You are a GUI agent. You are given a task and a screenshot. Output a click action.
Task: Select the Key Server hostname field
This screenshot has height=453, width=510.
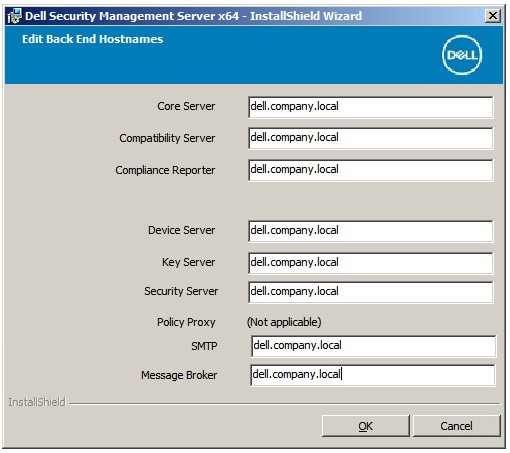pos(370,263)
